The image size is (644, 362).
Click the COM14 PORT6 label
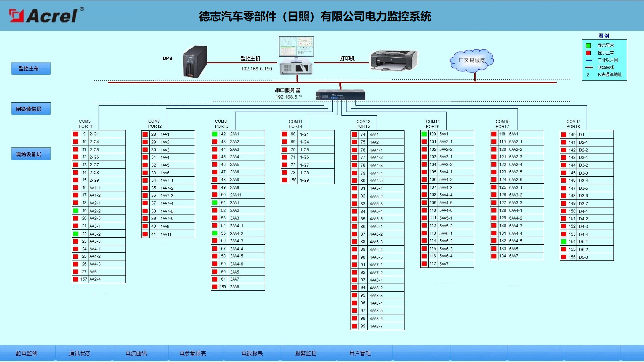tap(433, 124)
